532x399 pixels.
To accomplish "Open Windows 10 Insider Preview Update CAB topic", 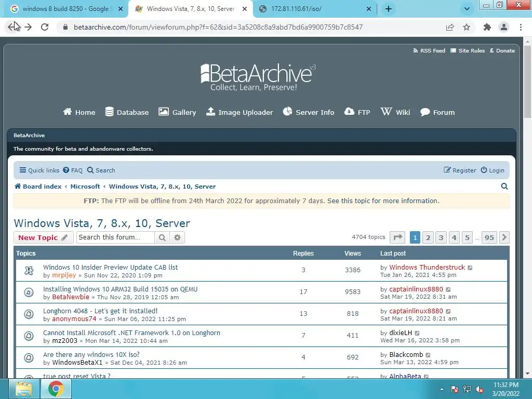I will coord(110,267).
